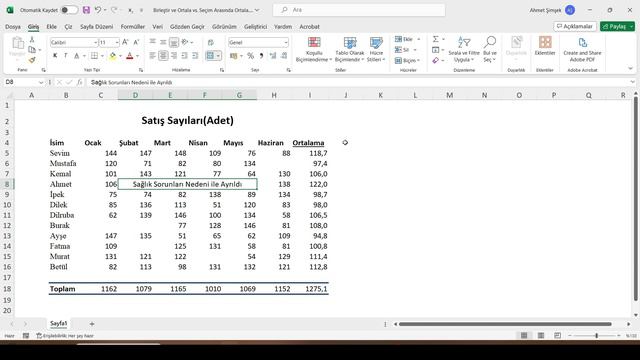Open the Veri tab

coord(158,27)
